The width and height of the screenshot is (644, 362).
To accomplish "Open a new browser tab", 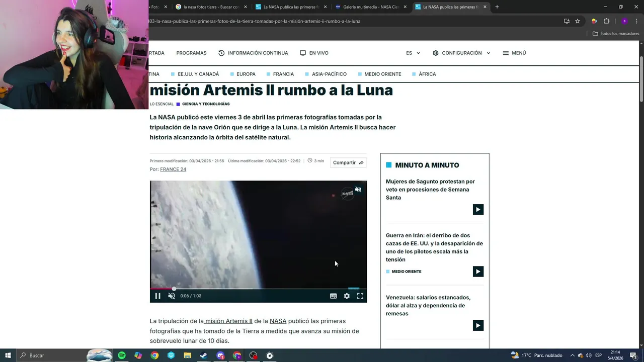I will pos(497,7).
